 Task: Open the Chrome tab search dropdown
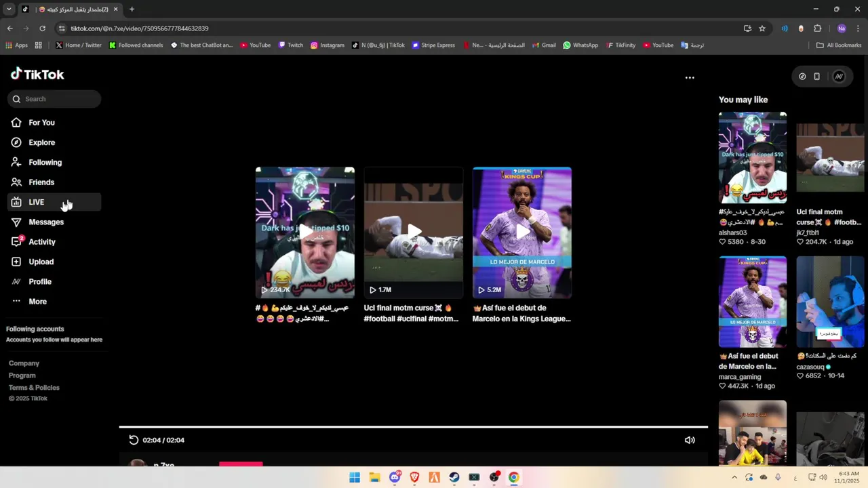[9, 9]
